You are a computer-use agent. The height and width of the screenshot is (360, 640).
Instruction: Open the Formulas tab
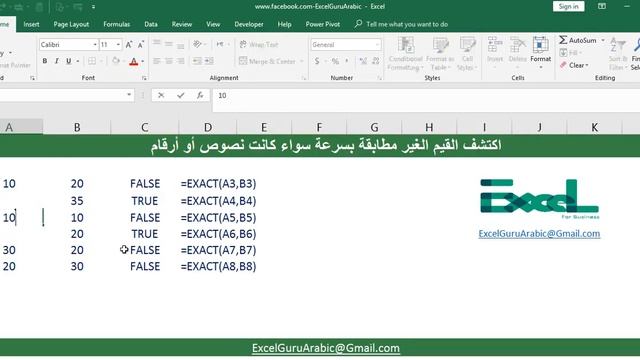click(116, 24)
